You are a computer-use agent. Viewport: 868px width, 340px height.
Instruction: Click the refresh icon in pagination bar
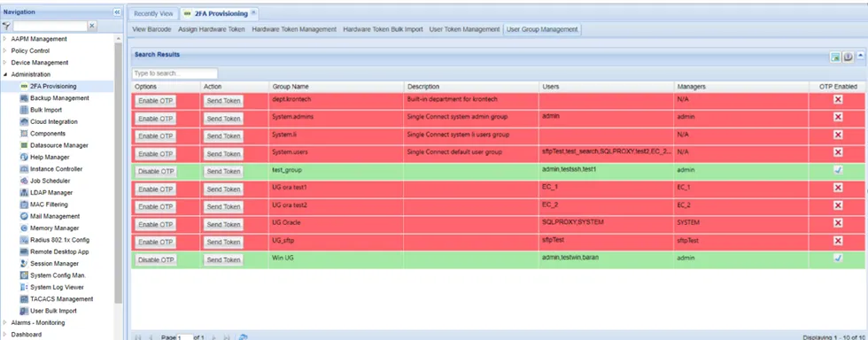(x=242, y=336)
